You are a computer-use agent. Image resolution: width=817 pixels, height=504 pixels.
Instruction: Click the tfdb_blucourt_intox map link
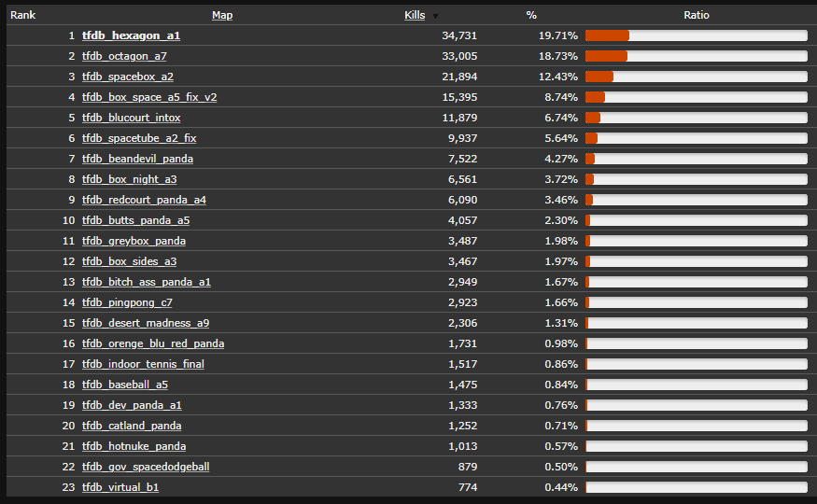(x=132, y=118)
